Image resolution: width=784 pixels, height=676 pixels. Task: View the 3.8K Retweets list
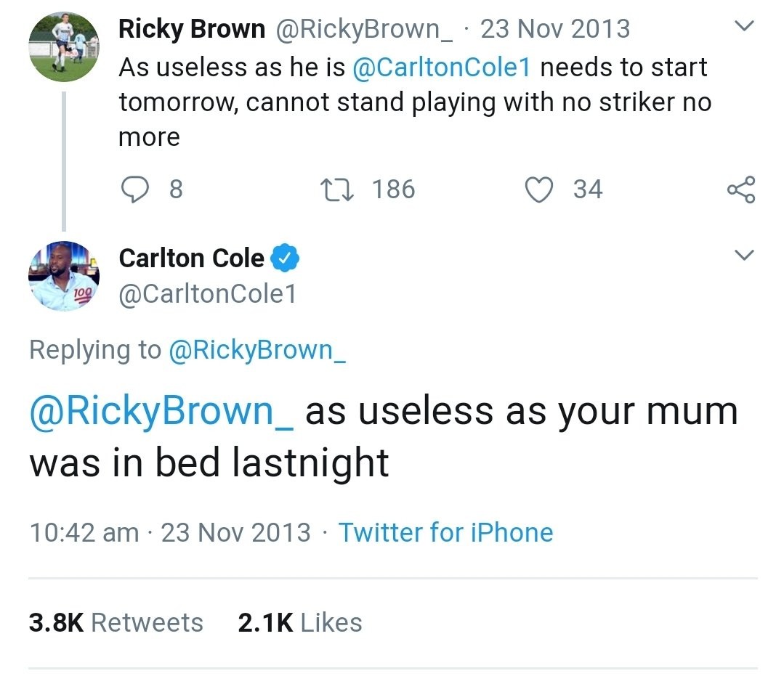[116, 622]
